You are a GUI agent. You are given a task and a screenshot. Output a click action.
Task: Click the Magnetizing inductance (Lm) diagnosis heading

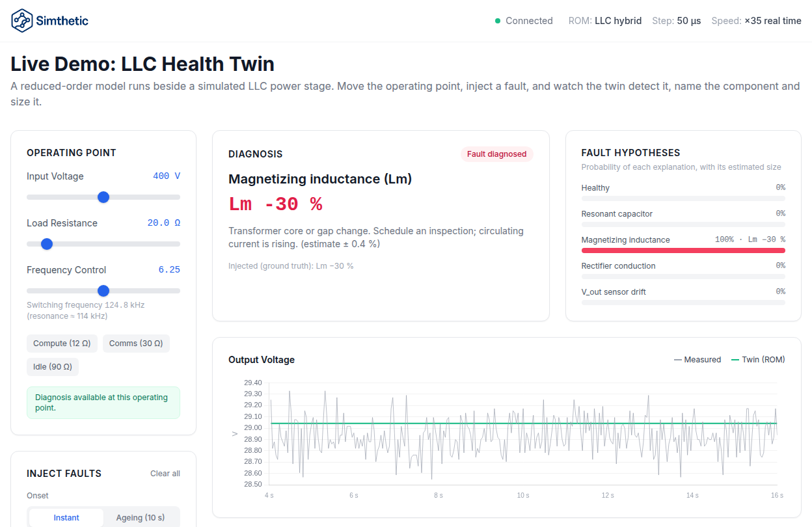point(320,179)
